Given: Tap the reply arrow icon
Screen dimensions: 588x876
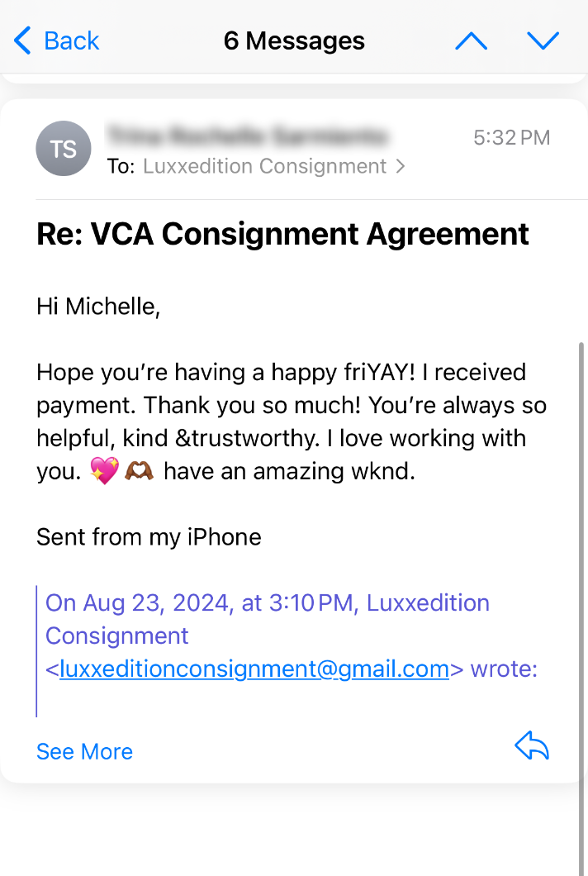Looking at the screenshot, I should (x=532, y=745).
